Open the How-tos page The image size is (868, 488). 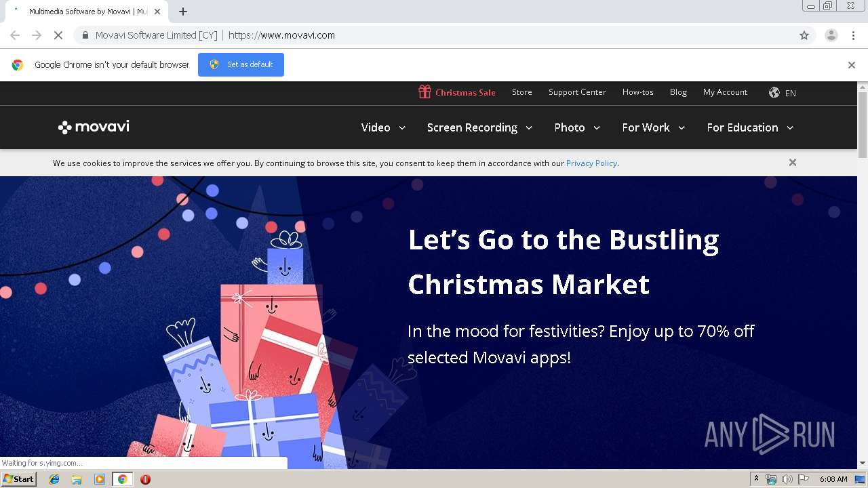[638, 92]
